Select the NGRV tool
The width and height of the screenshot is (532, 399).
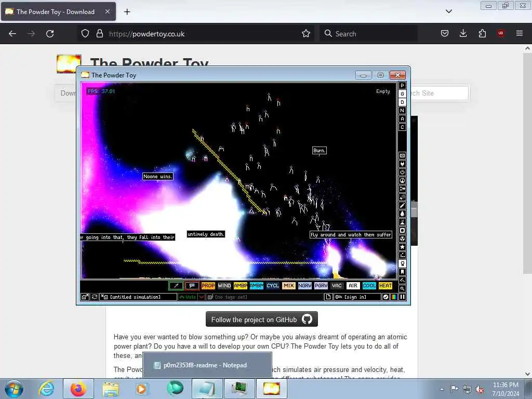[304, 286]
